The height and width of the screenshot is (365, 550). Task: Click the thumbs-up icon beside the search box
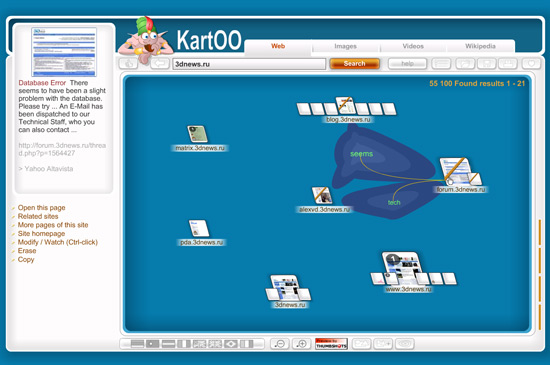coord(128,63)
